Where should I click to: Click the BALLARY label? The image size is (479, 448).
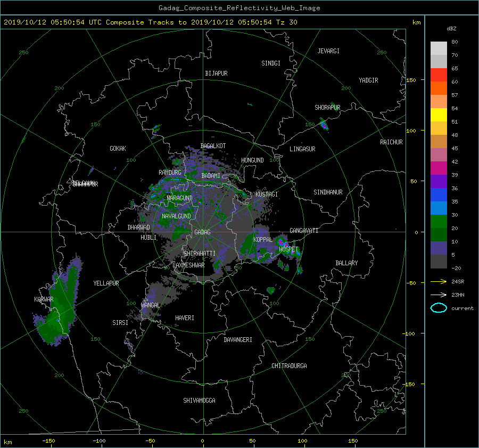(346, 263)
